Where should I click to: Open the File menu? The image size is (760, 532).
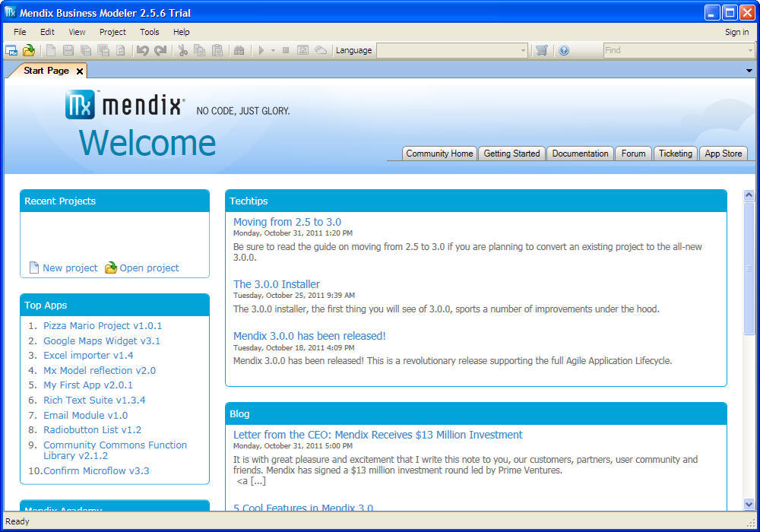click(20, 32)
